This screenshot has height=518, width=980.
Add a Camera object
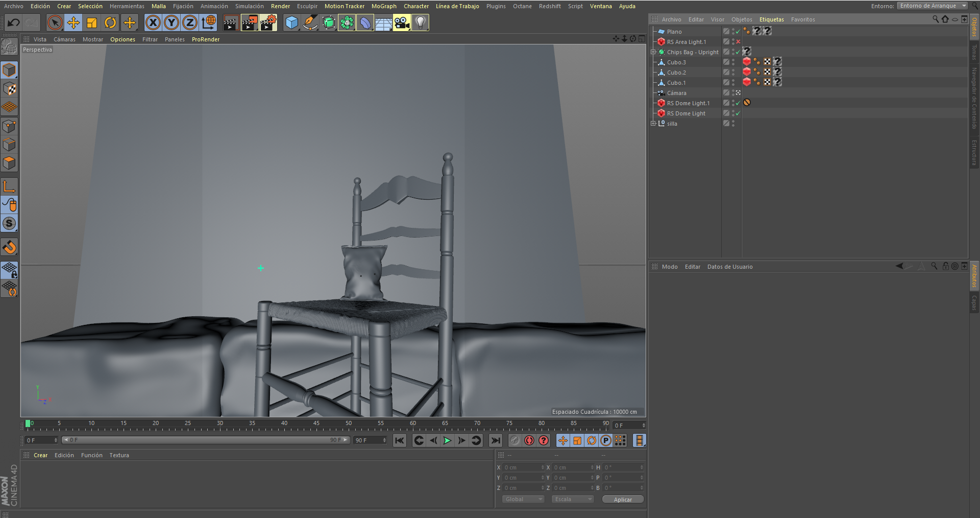click(x=402, y=22)
